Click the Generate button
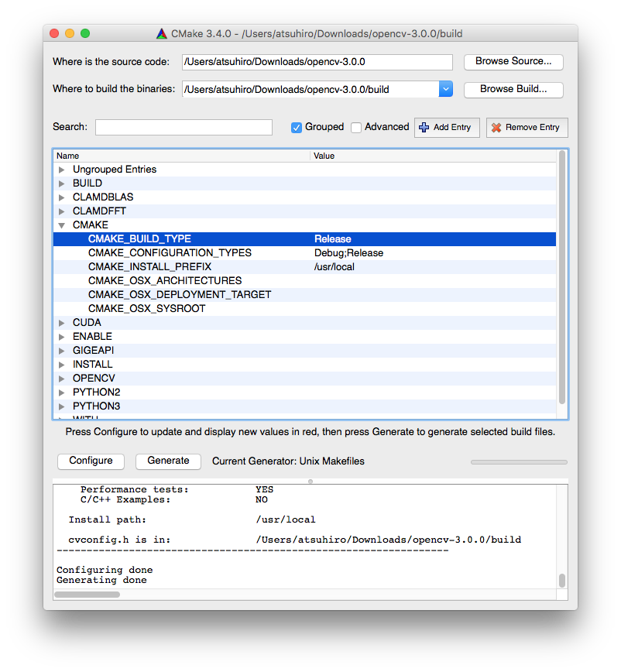The height and width of the screenshot is (672, 621). point(169,461)
